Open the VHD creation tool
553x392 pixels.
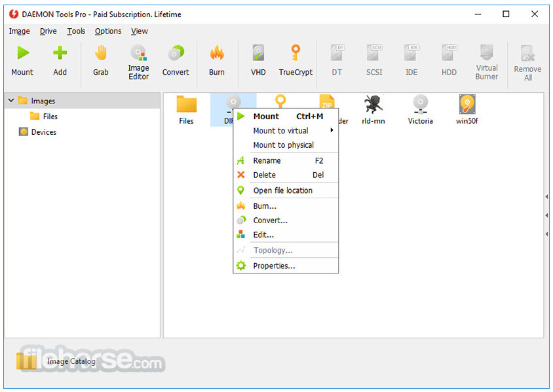(x=258, y=61)
